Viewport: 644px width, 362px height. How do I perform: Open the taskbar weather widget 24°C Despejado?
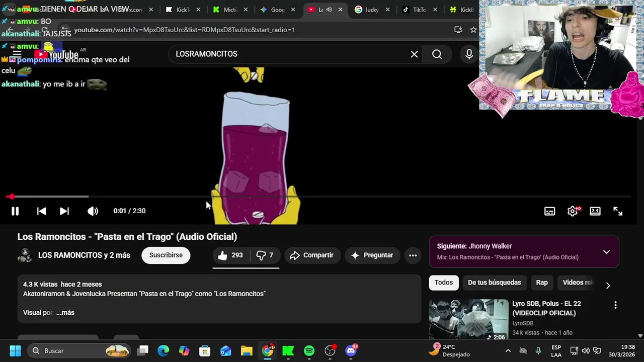[449, 350]
